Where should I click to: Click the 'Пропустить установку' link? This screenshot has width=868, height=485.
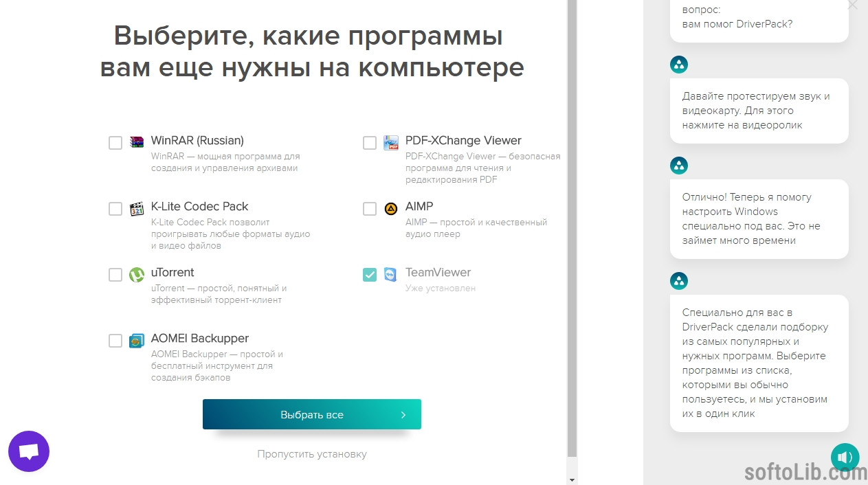[x=312, y=454]
